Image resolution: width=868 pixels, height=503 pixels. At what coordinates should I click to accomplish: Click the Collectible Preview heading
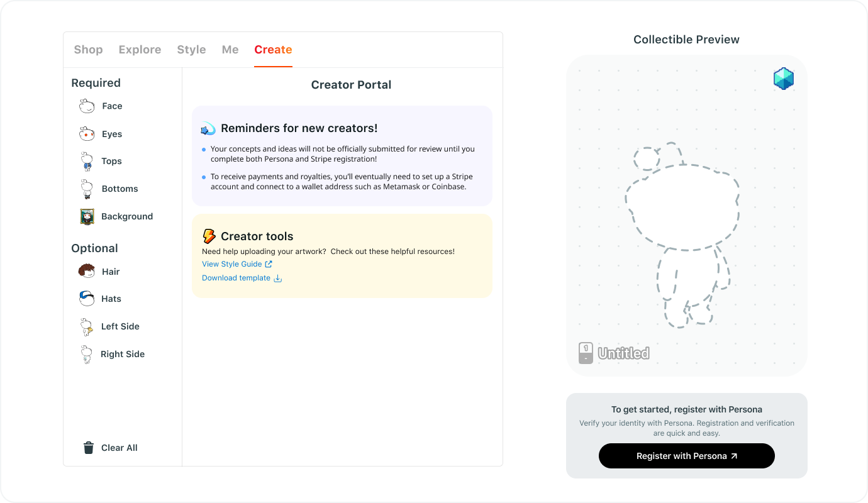pyautogui.click(x=686, y=40)
